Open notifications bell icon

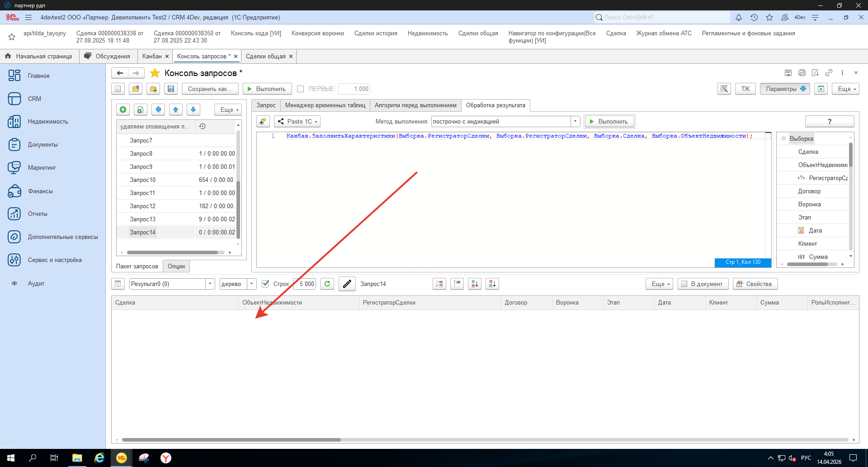(x=738, y=17)
